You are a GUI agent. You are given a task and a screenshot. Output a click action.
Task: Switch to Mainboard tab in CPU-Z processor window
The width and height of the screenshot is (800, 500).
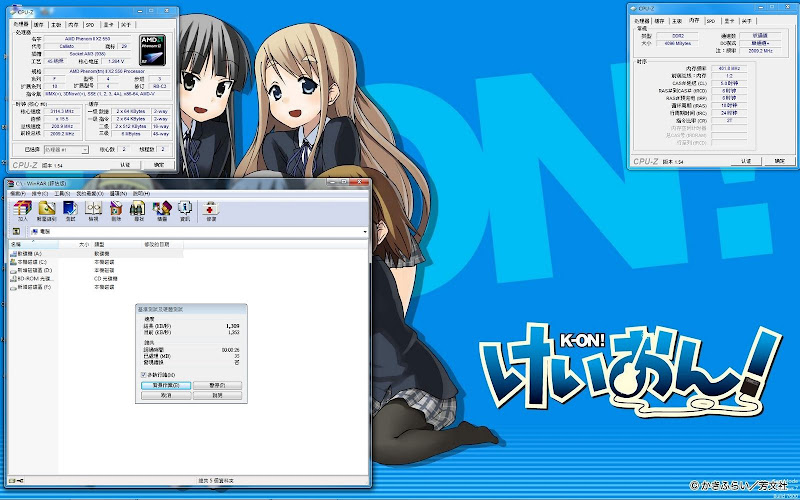pos(56,24)
